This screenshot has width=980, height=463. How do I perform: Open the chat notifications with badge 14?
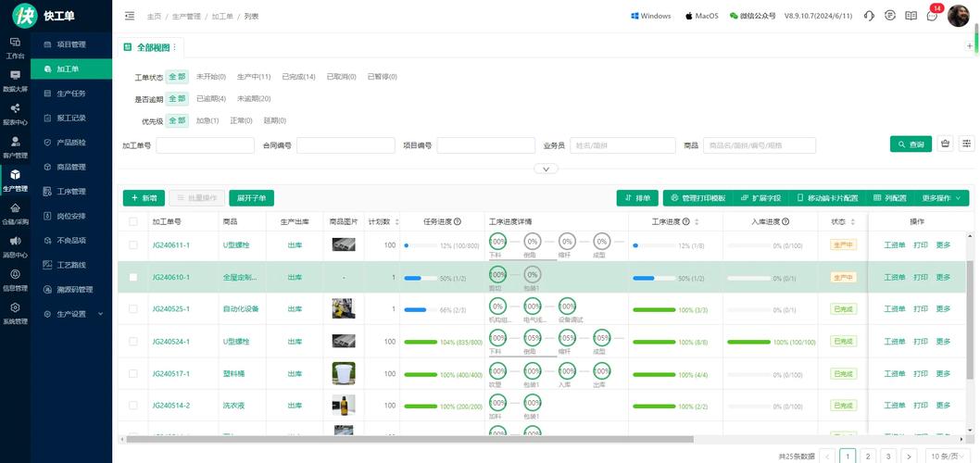click(x=933, y=16)
